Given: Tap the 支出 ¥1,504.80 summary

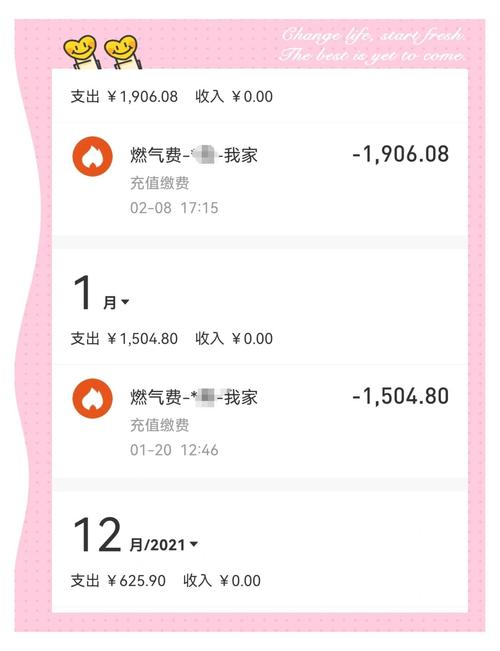Looking at the screenshot, I should (124, 339).
